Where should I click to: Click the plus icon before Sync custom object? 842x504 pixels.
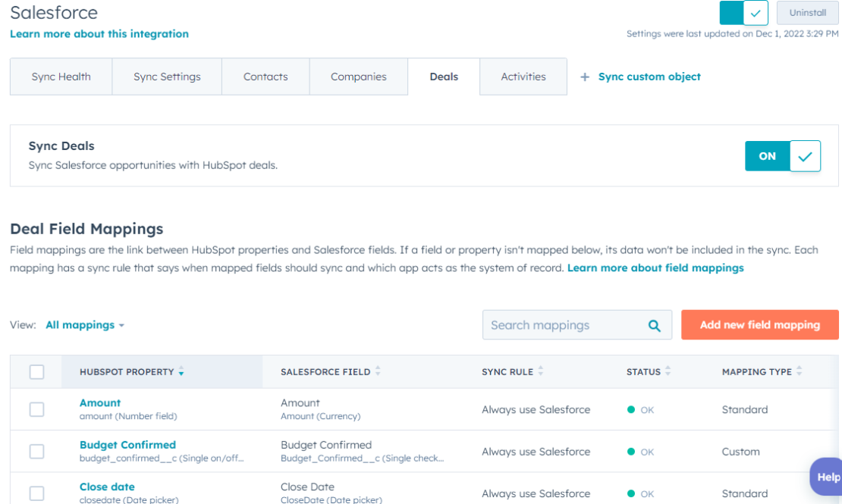pyautogui.click(x=585, y=77)
